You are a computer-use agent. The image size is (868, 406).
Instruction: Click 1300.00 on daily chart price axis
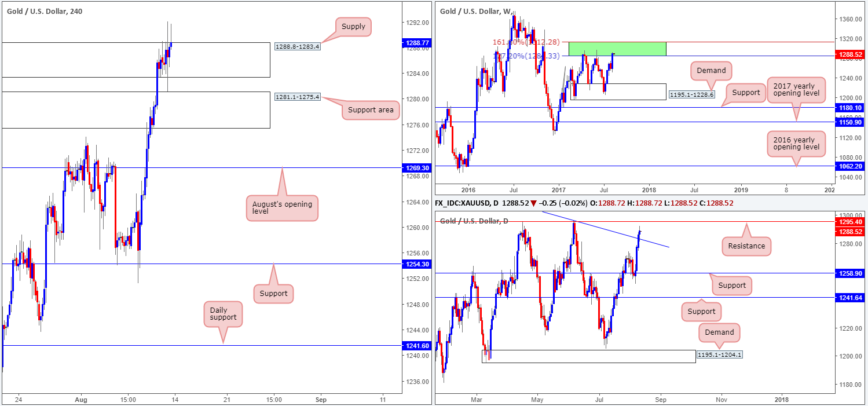click(851, 215)
